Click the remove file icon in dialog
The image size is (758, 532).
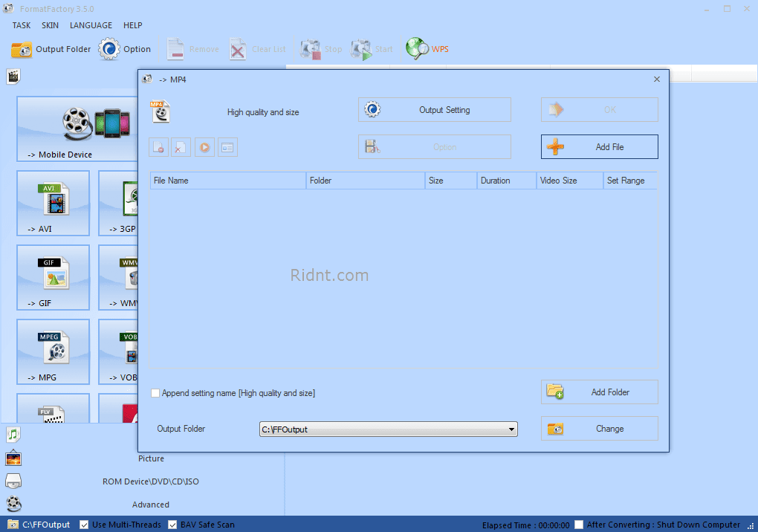click(x=158, y=147)
